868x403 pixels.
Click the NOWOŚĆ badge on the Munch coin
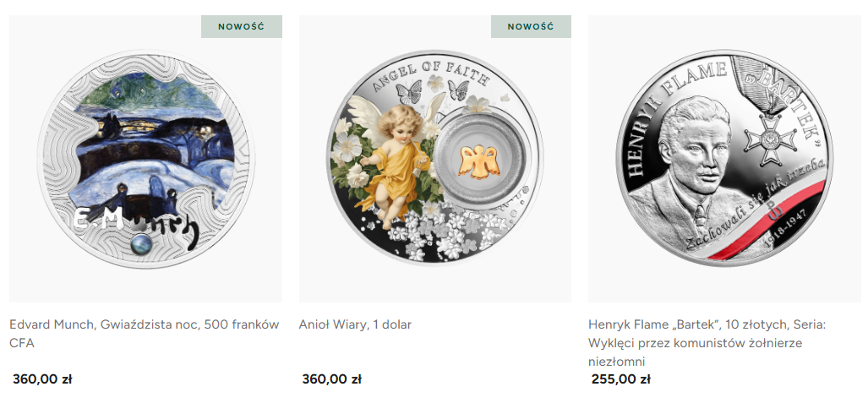tap(242, 26)
